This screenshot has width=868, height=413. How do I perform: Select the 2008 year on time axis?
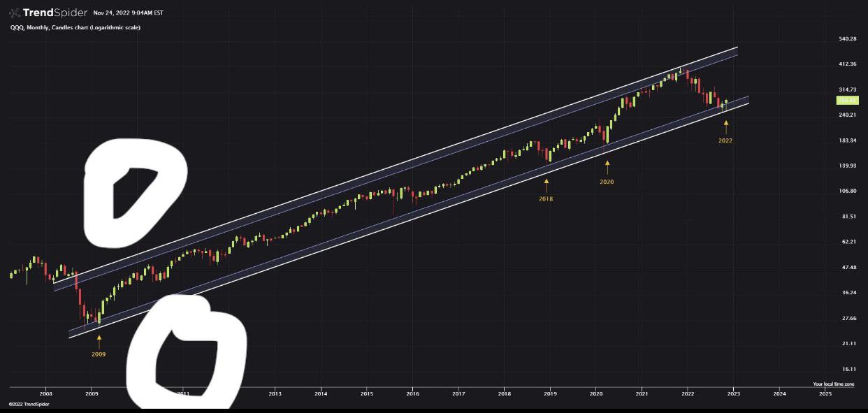[46, 394]
